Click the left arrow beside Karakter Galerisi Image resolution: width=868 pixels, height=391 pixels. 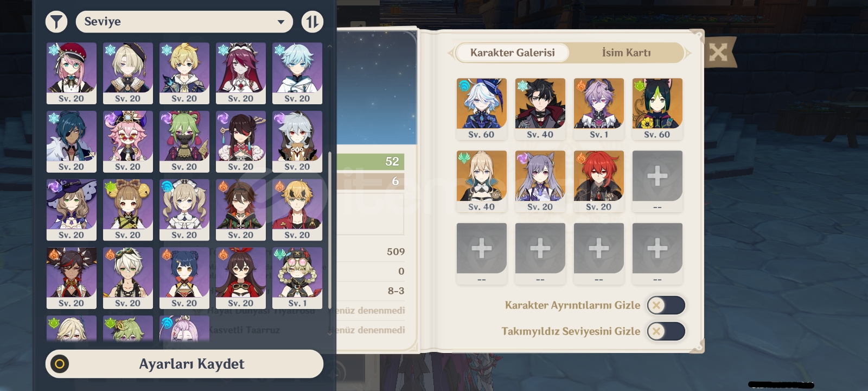pos(450,53)
